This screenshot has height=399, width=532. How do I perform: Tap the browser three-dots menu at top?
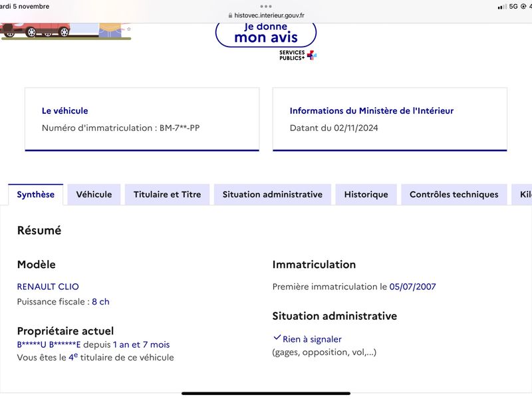[x=266, y=7]
